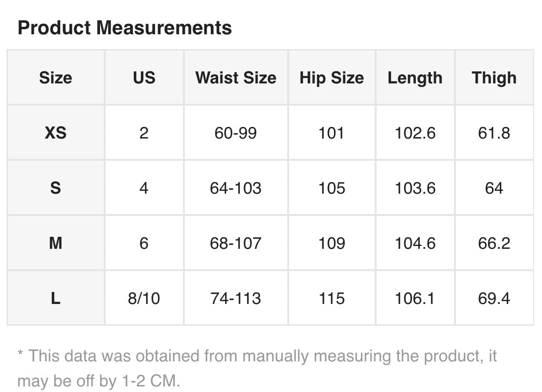The width and height of the screenshot is (542, 392).
Task: Select the S size row label
Action: pos(56,188)
